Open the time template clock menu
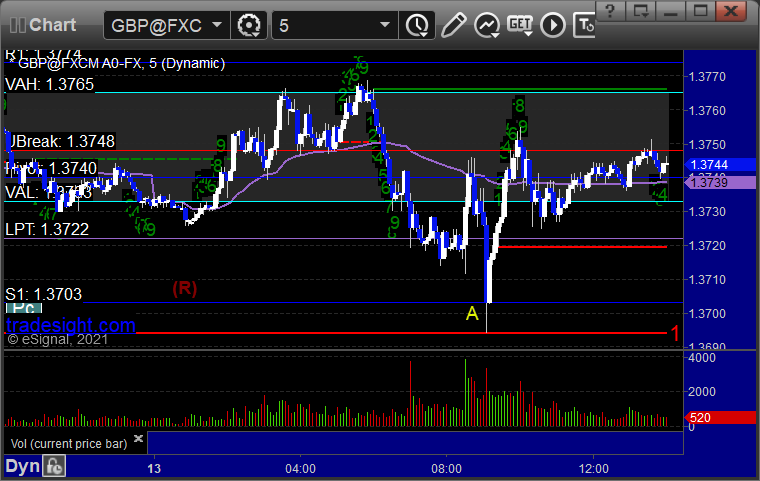760x481 pixels. point(417,25)
